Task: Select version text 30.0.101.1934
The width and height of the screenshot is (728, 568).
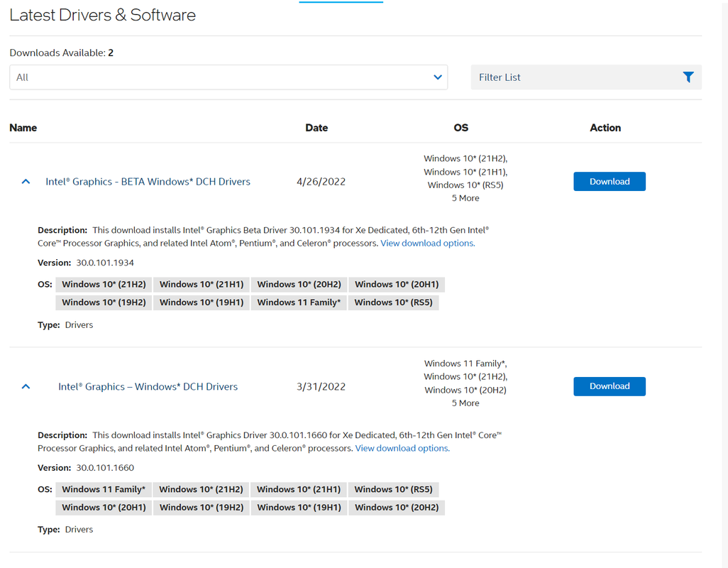Action: pyautogui.click(x=105, y=263)
